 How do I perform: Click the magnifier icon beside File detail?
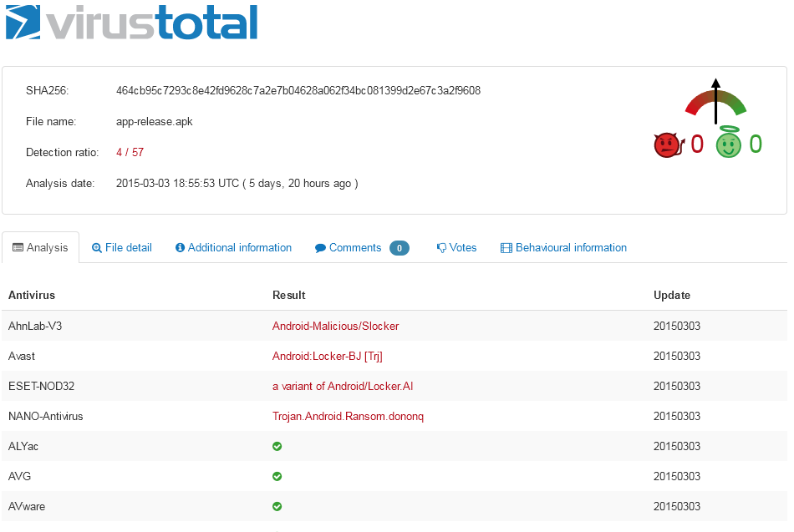pos(96,248)
